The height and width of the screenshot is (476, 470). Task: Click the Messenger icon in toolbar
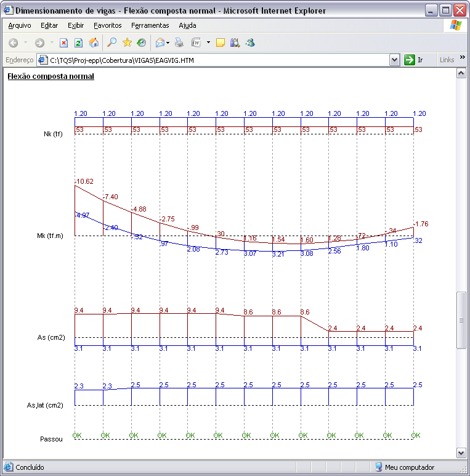[250, 43]
